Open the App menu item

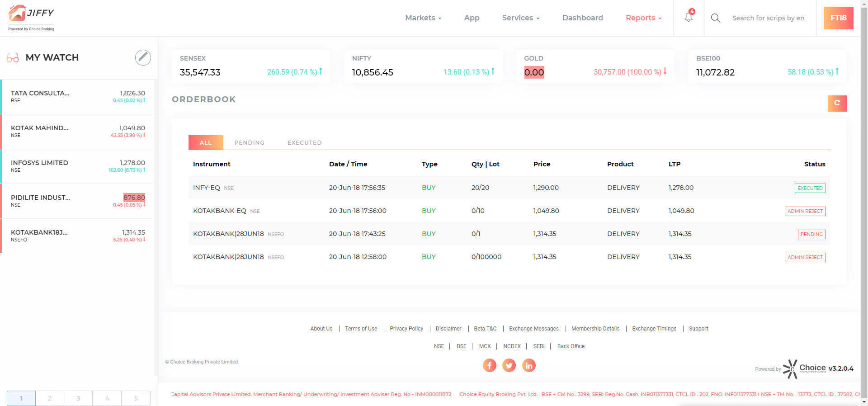click(x=472, y=18)
